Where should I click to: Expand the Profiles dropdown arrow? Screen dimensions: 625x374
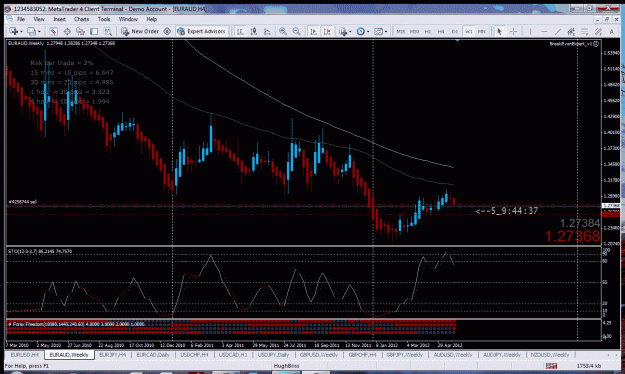39,31
